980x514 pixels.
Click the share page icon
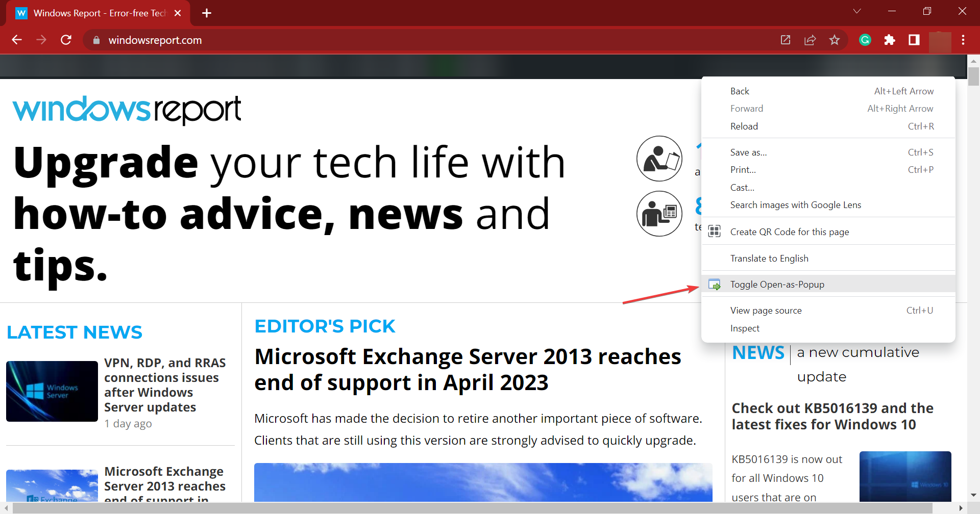[810, 40]
